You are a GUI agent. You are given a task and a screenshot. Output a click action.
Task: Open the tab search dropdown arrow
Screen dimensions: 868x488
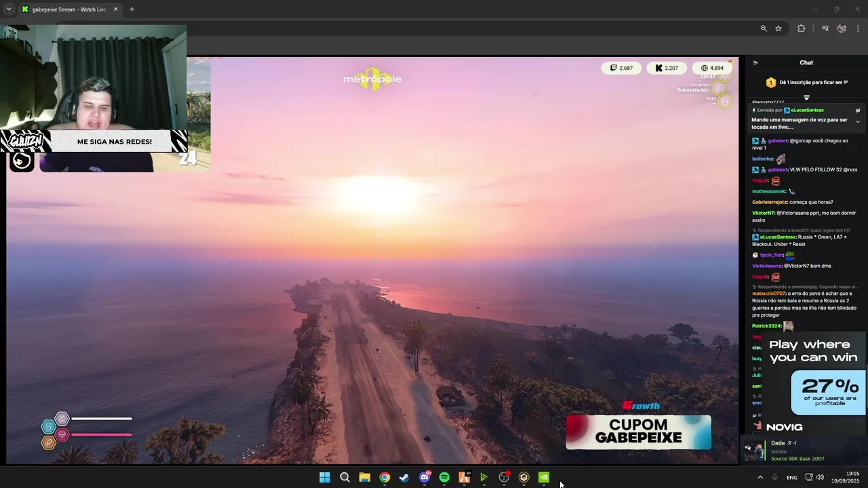pos(9,9)
